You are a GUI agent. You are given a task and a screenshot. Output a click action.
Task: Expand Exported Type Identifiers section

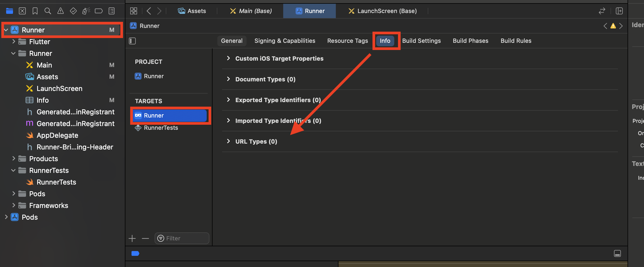tap(228, 100)
